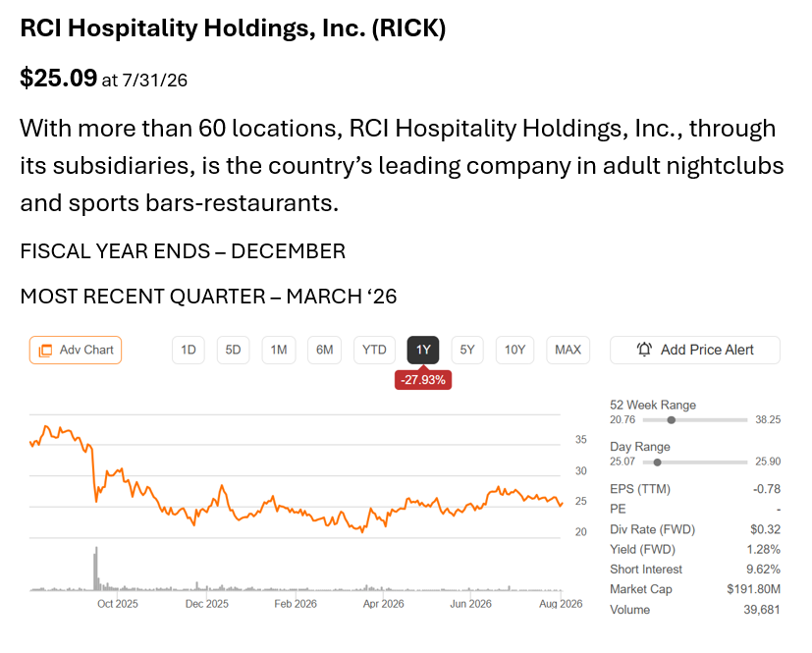Click the Adv Chart window icon
This screenshot has height=653, width=812.
[45, 351]
